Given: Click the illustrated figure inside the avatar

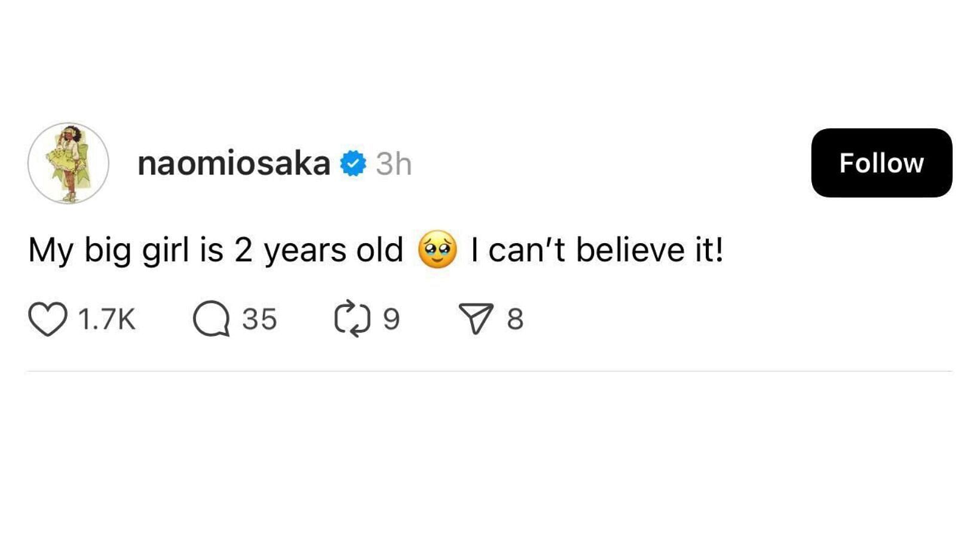Looking at the screenshot, I should click(69, 162).
